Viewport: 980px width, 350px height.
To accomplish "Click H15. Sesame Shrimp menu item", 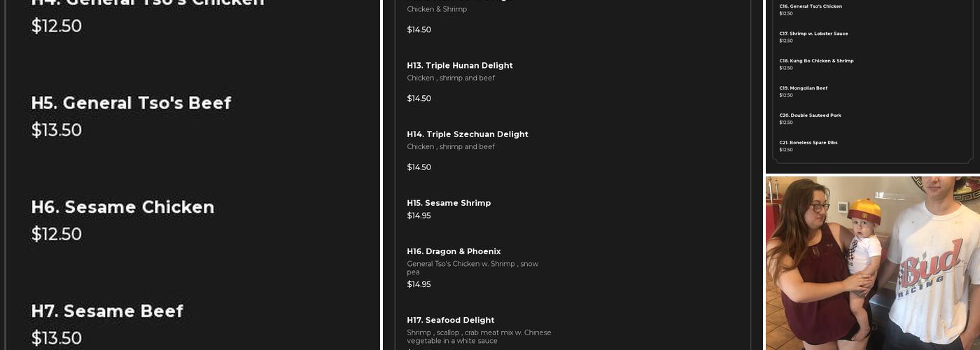I will tap(449, 203).
